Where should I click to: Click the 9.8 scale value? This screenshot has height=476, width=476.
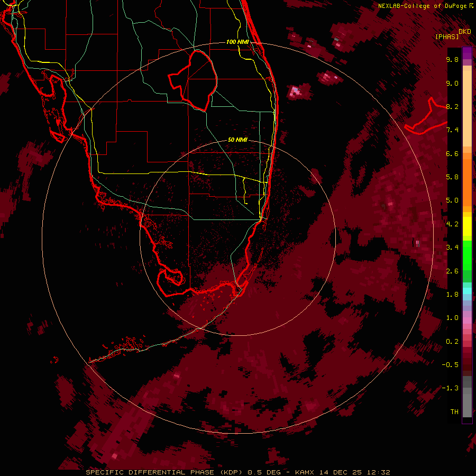(452, 59)
